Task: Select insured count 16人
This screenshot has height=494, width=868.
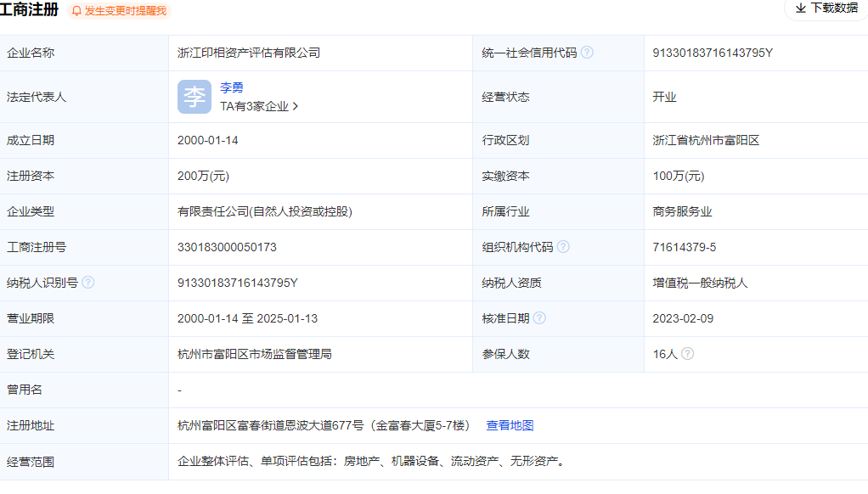Action: tap(665, 354)
